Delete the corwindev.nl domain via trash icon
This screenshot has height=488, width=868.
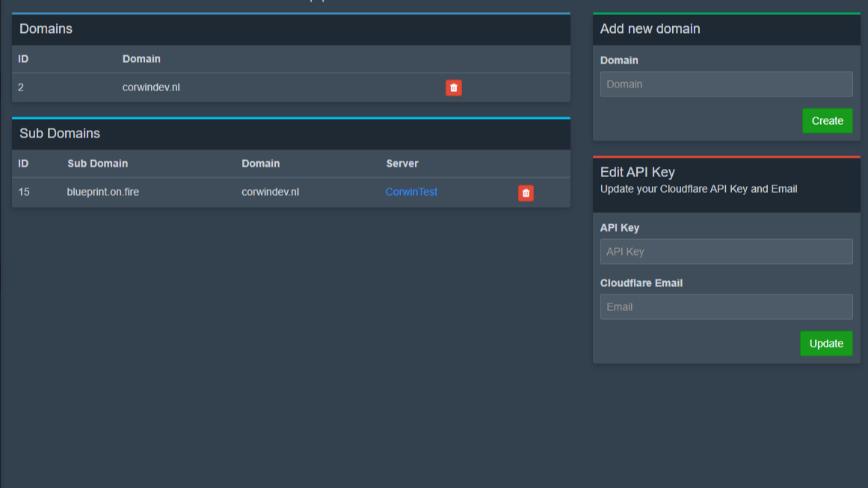(x=453, y=87)
